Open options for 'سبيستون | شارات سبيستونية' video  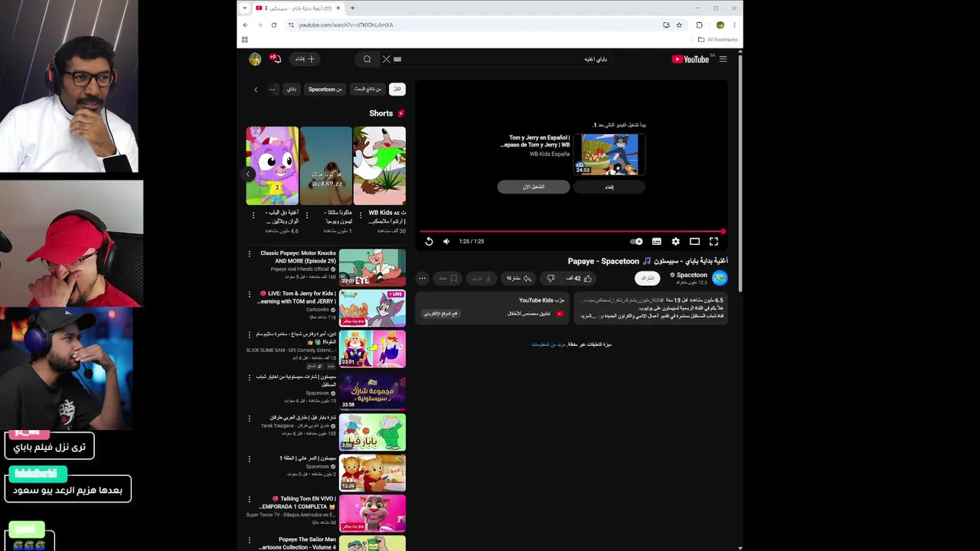click(x=249, y=377)
